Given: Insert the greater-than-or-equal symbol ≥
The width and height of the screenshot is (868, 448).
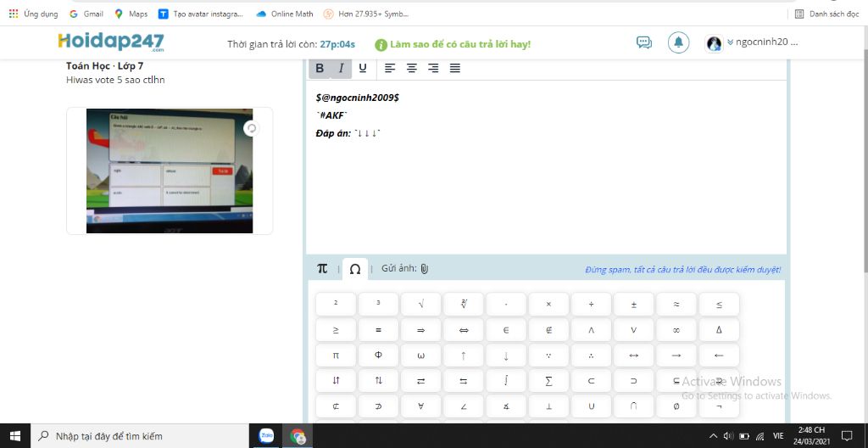Looking at the screenshot, I should pyautogui.click(x=336, y=330).
